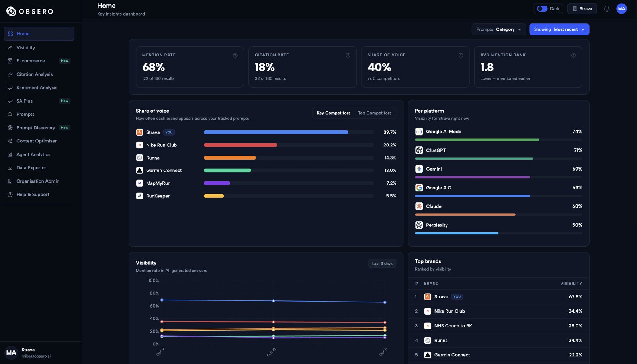Switch to the Top Competitors tab
This screenshot has height=364, width=637.
click(x=374, y=113)
